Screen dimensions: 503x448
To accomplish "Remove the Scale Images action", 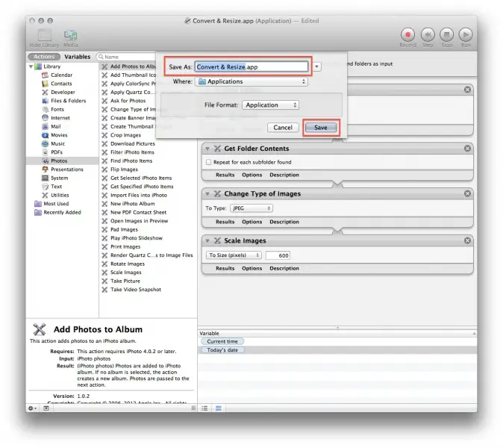I will (467, 240).
